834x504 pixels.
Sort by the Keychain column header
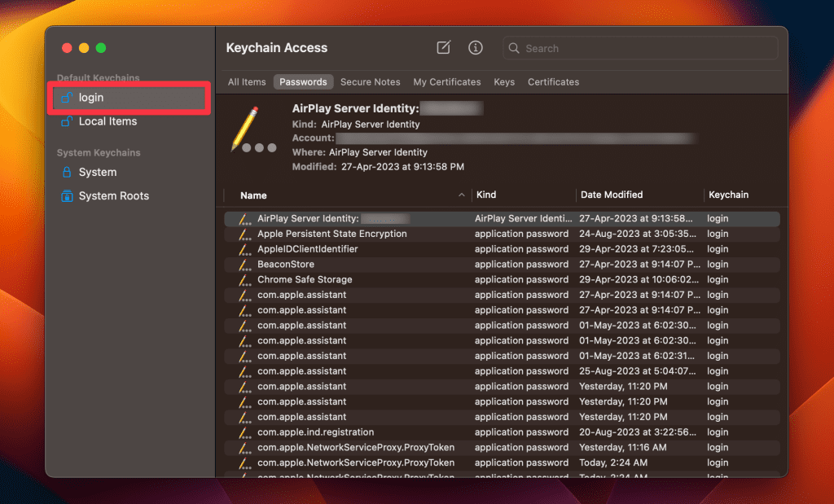coord(728,195)
